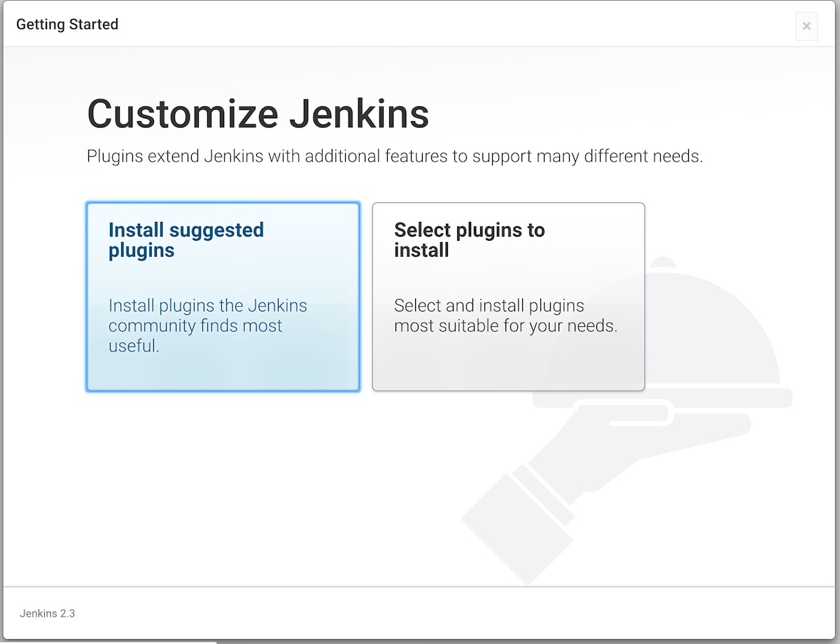This screenshot has height=644, width=840.
Task: Click the Customize Jenkins heading
Action: [258, 113]
